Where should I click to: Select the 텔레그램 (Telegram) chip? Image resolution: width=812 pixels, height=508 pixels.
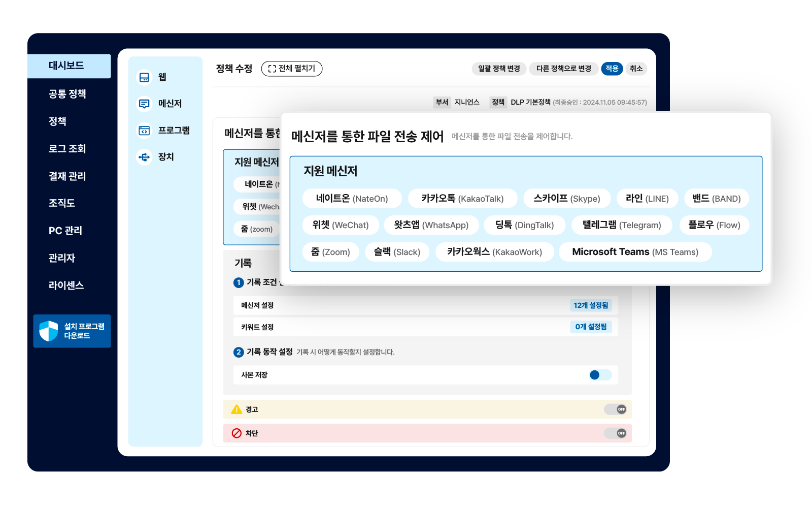[622, 225]
